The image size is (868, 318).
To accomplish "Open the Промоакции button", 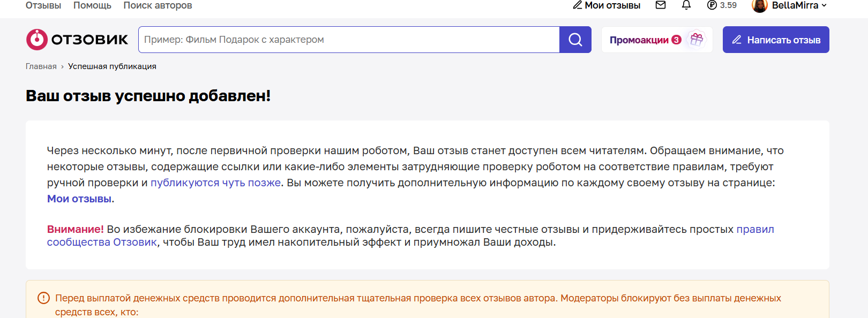I will [640, 40].
